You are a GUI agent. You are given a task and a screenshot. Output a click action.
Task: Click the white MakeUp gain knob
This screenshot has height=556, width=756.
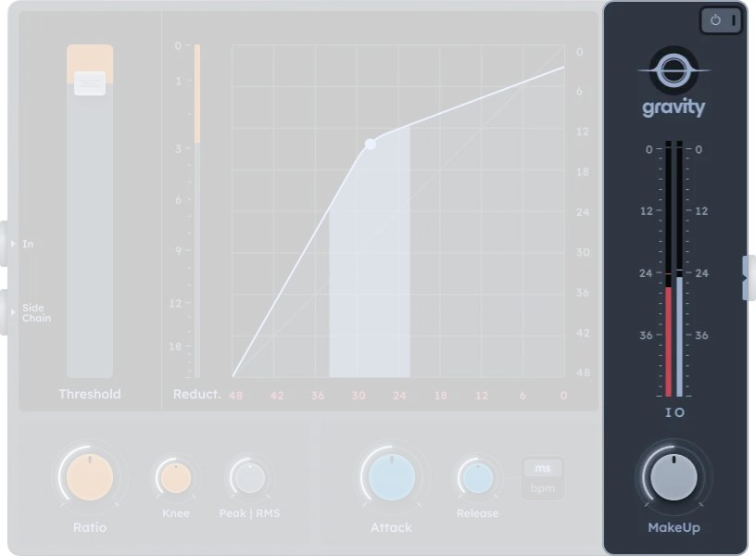[x=674, y=478]
